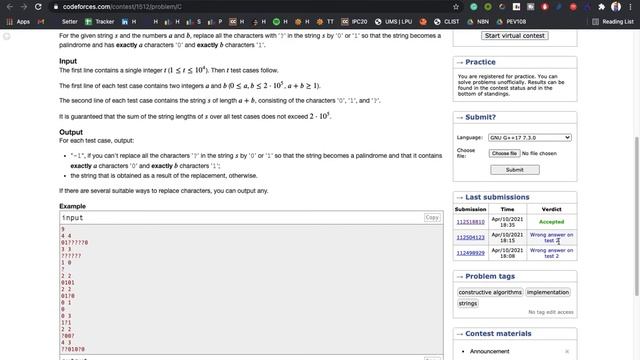
Task: Remove Announcement using its small x icon
Action: [x=567, y=351]
